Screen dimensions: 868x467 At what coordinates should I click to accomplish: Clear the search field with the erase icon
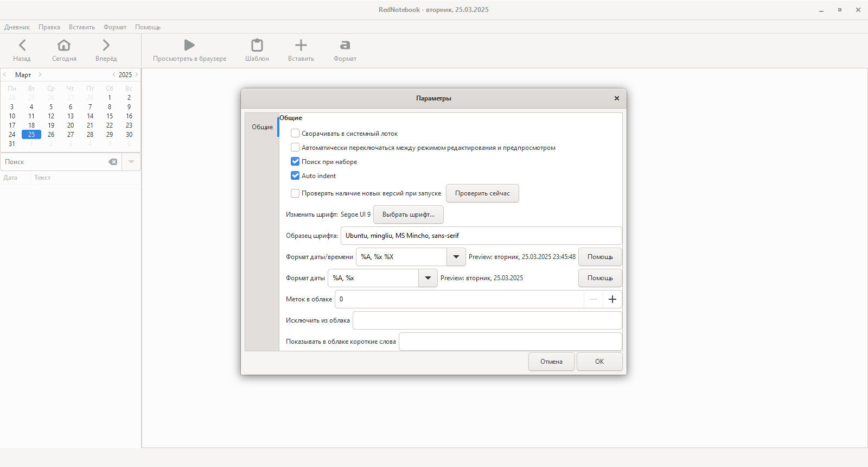click(113, 162)
